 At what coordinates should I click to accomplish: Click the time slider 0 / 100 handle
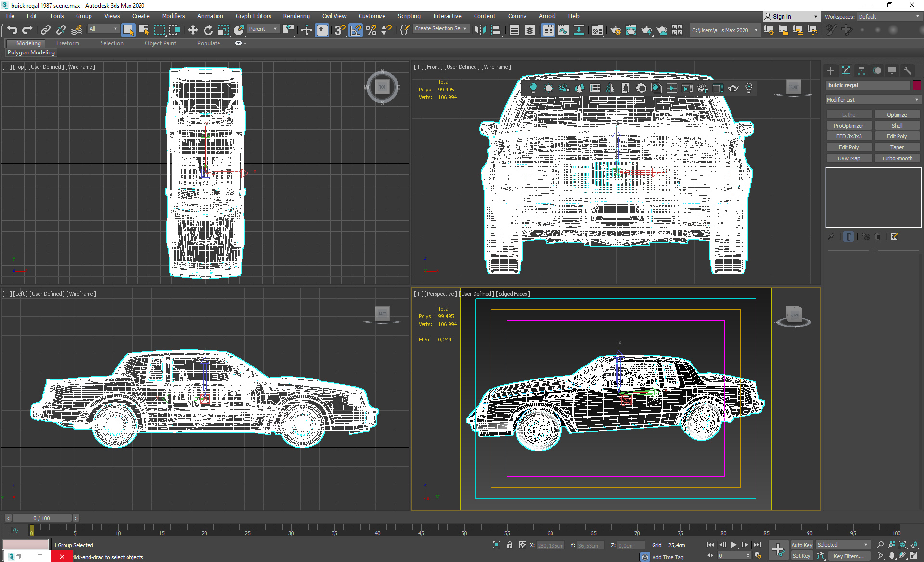42,518
